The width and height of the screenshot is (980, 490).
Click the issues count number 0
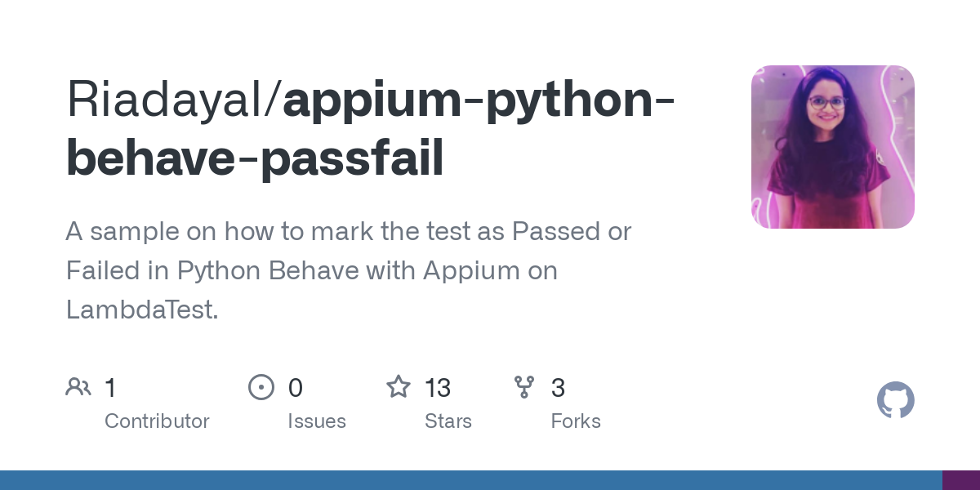[295, 388]
